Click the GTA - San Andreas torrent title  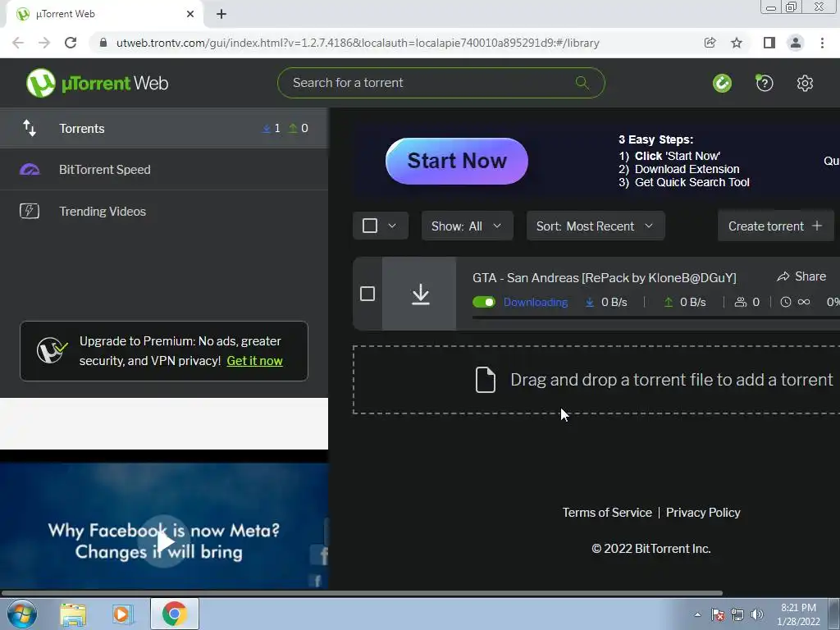(x=605, y=277)
